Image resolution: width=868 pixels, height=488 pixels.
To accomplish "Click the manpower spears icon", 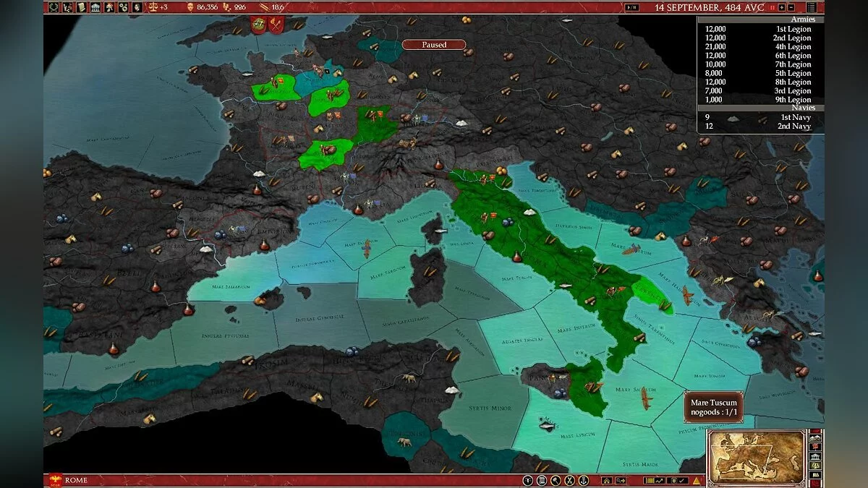I will [x=265, y=7].
